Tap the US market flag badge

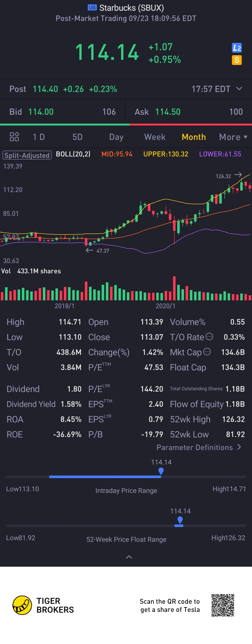coord(92,7)
